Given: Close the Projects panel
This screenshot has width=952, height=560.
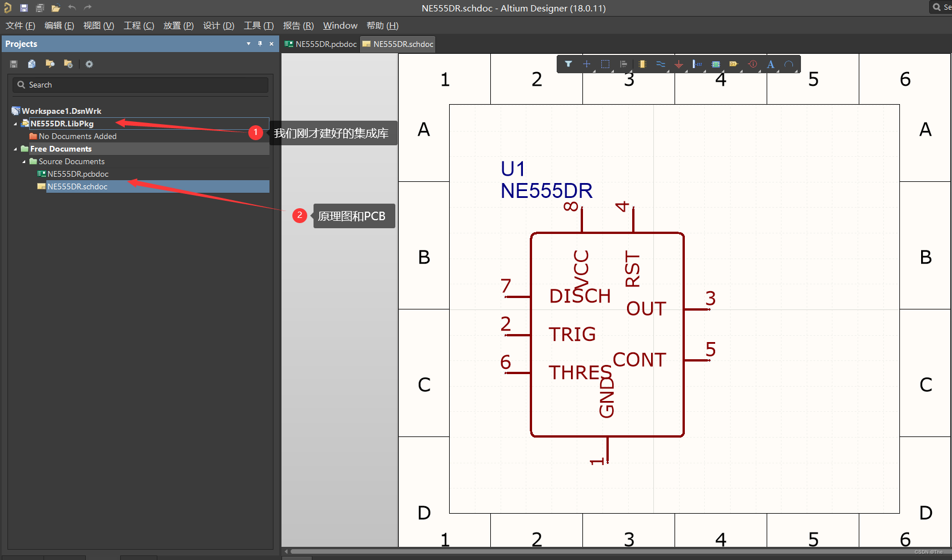Looking at the screenshot, I should pos(271,44).
